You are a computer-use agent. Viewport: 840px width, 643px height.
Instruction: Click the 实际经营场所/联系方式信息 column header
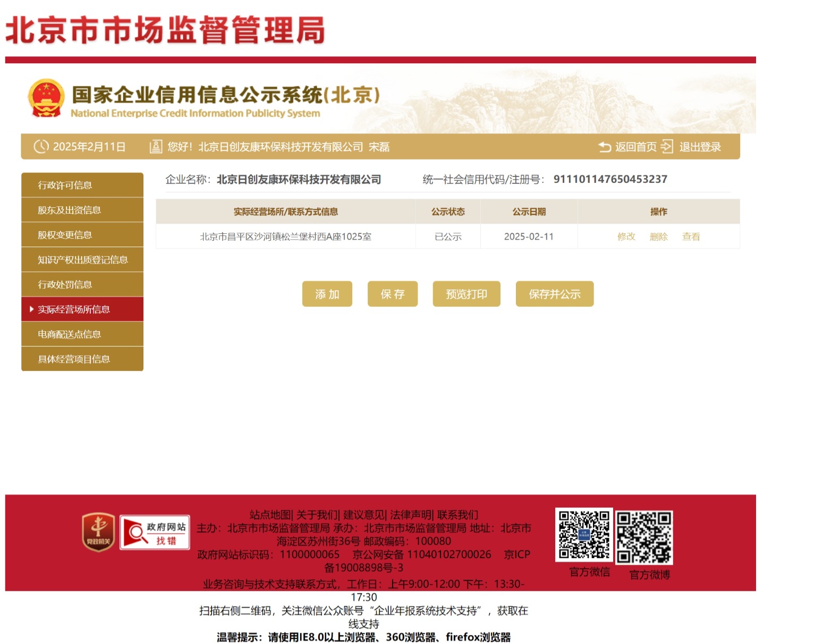pyautogui.click(x=286, y=211)
